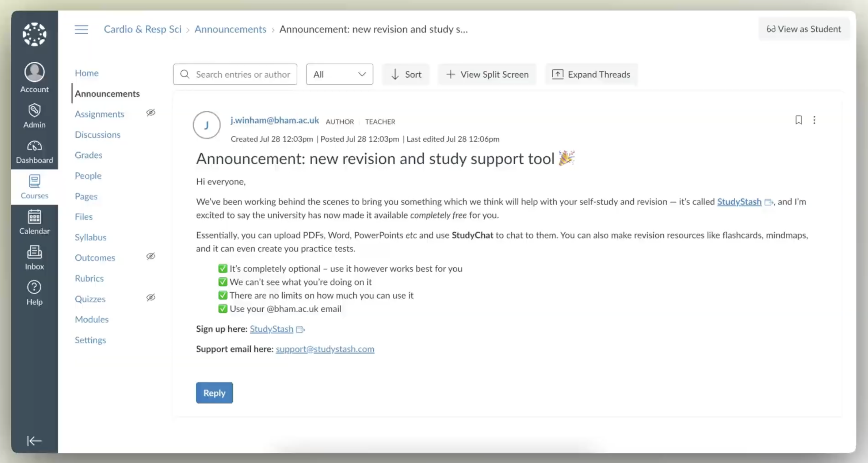Open Pages in course navigation
The width and height of the screenshot is (868, 463).
86,196
